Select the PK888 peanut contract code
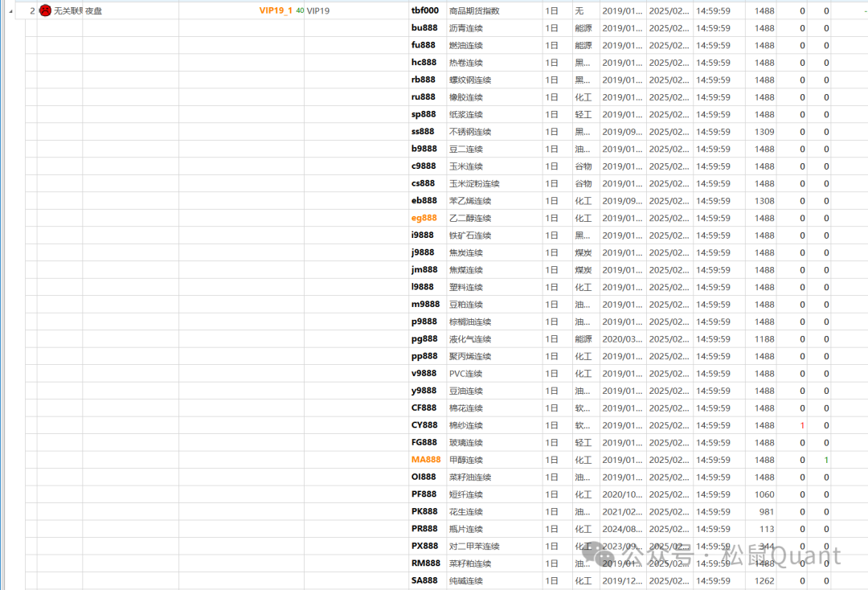The width and height of the screenshot is (868, 590). pyautogui.click(x=424, y=511)
